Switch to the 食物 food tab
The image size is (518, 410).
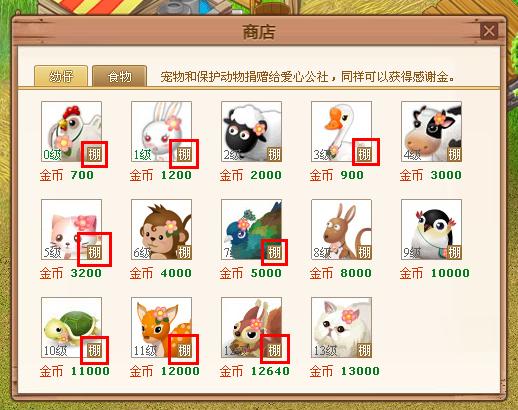coord(119,77)
